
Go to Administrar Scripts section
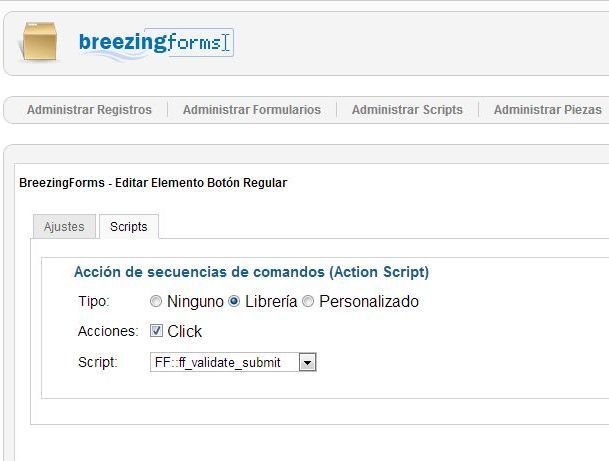pyautogui.click(x=407, y=110)
